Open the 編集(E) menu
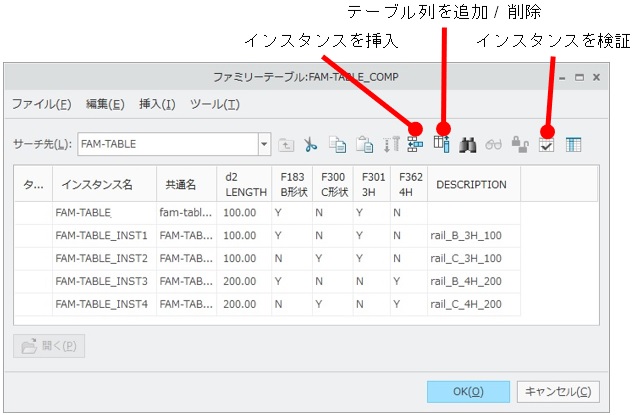 pyautogui.click(x=105, y=104)
